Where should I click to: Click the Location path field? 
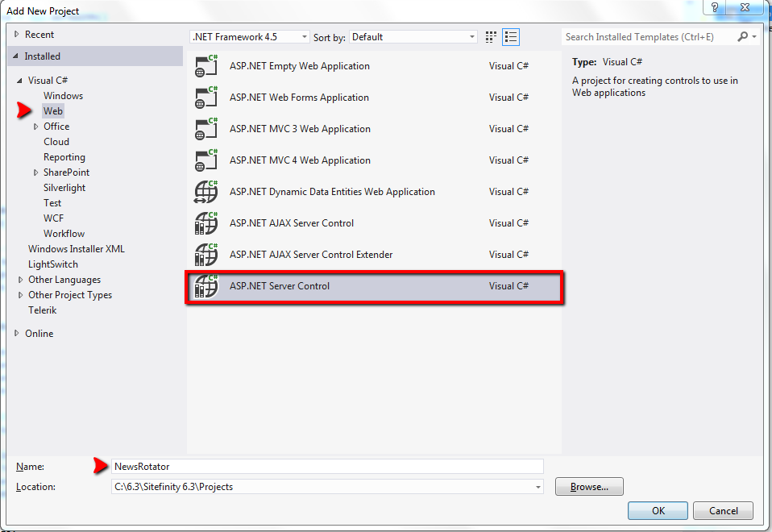[x=327, y=487]
